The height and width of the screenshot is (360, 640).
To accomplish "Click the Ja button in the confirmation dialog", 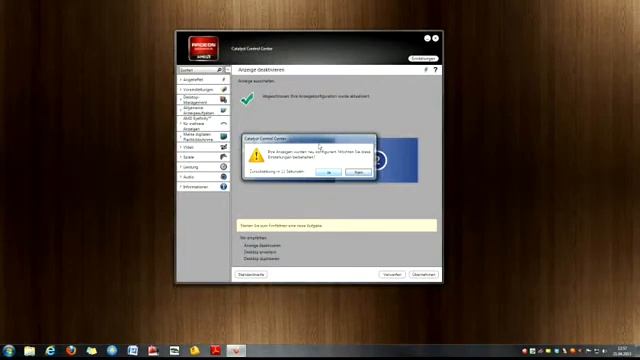I will [x=328, y=173].
